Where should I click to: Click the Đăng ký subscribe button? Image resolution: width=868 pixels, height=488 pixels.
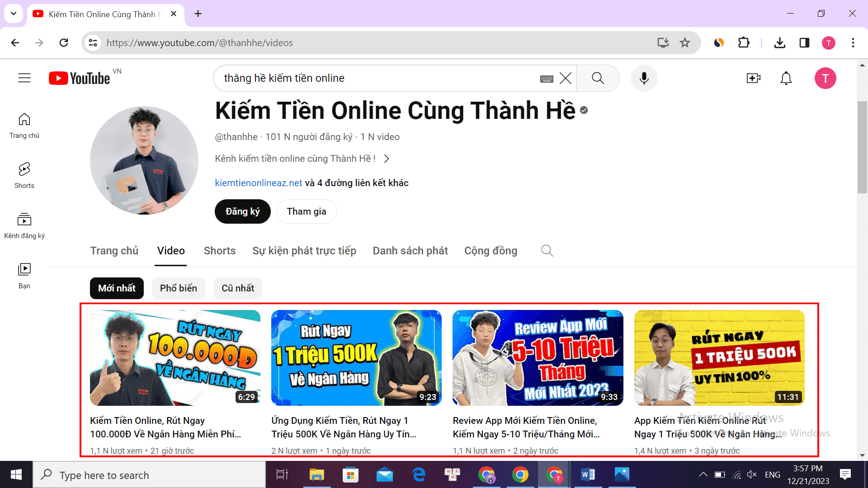(243, 211)
